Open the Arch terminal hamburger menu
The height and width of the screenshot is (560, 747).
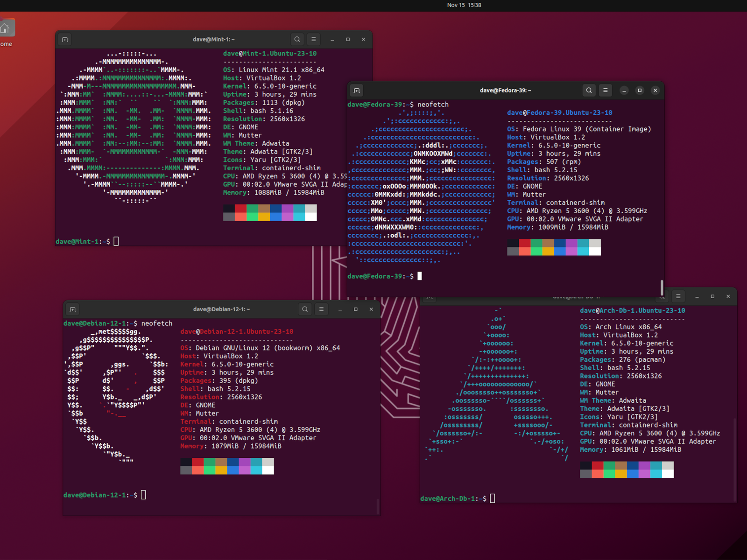(x=678, y=296)
